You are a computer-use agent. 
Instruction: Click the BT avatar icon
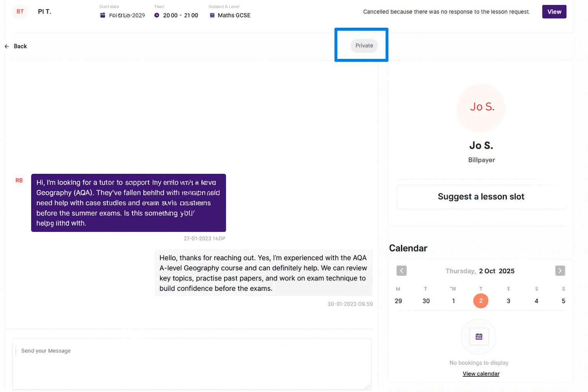point(20,11)
